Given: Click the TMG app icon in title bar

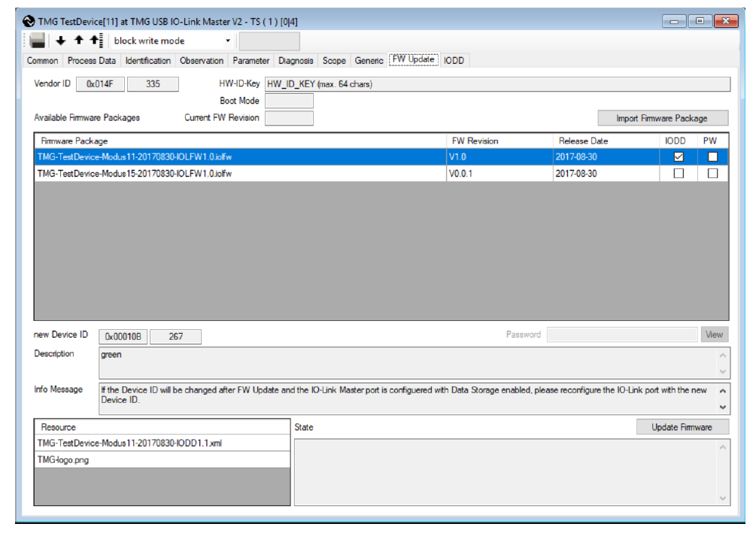Looking at the screenshot, I should [29, 21].
